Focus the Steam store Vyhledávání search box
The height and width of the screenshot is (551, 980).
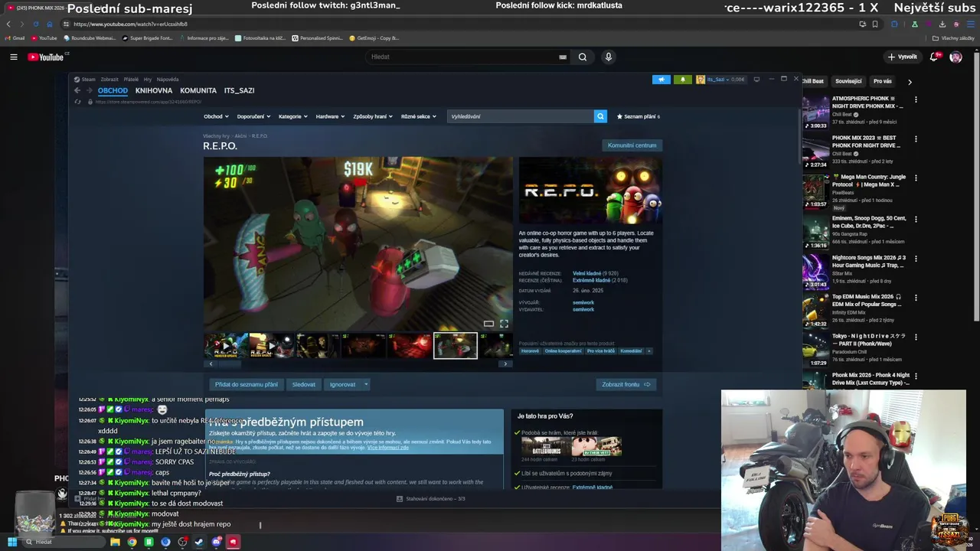pos(521,116)
